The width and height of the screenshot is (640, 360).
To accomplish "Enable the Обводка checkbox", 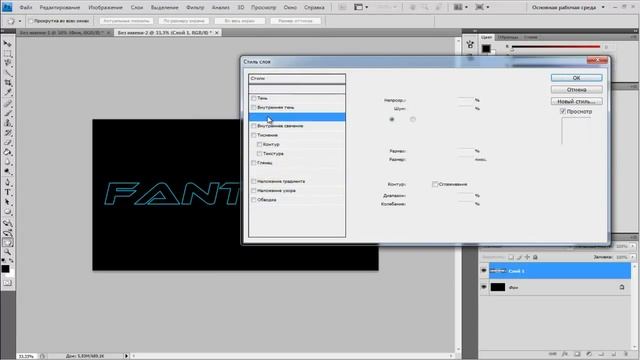I will point(253,200).
